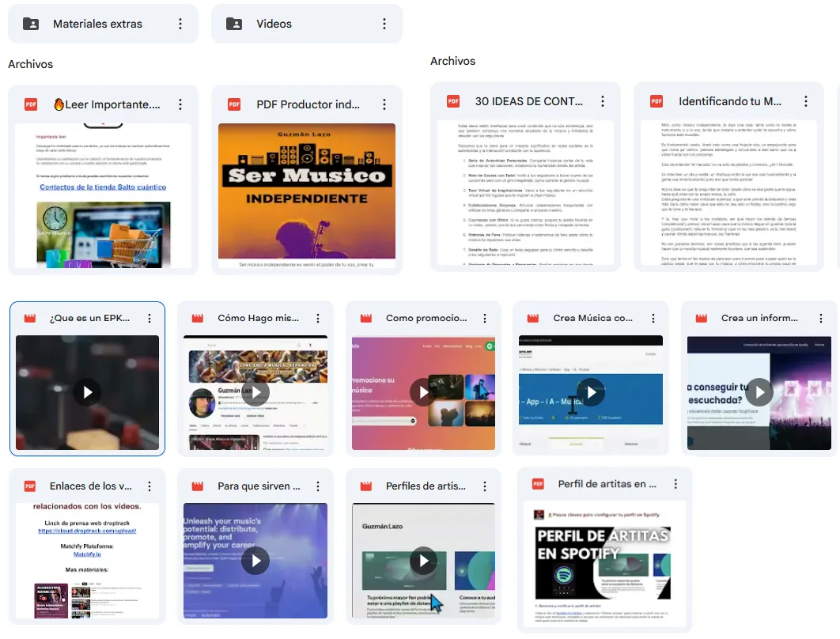Click PDF icon of Leer Importante file
The image size is (840, 639).
pos(31,104)
